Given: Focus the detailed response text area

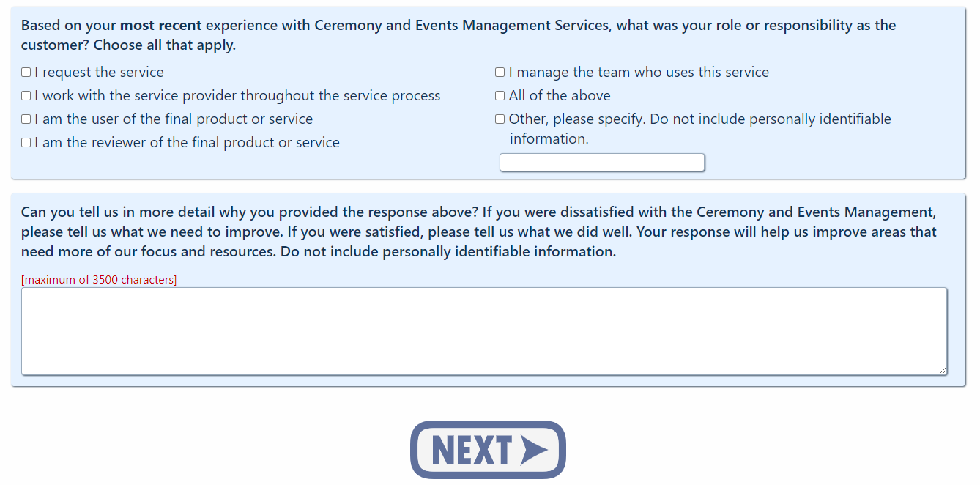Looking at the screenshot, I should (483, 331).
